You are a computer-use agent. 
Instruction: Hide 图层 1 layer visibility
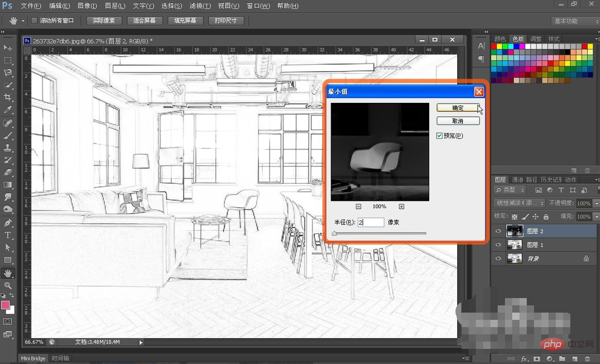pyautogui.click(x=498, y=245)
